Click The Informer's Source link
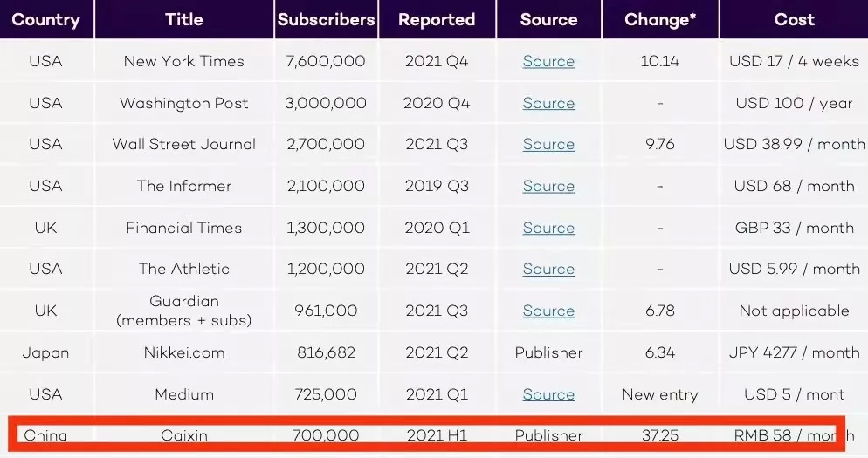The height and width of the screenshot is (458, 868). pos(548,186)
